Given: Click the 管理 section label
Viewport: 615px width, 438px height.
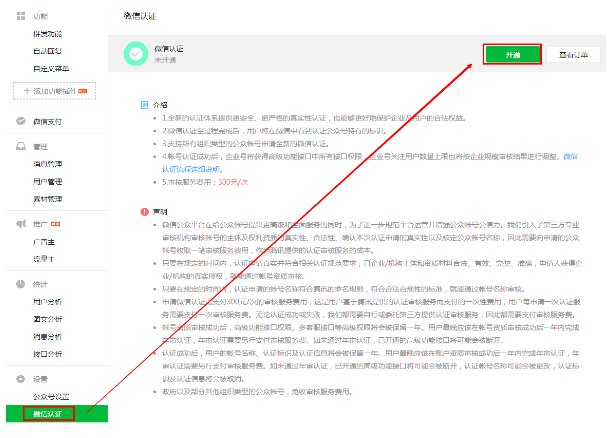Looking at the screenshot, I should point(40,147).
